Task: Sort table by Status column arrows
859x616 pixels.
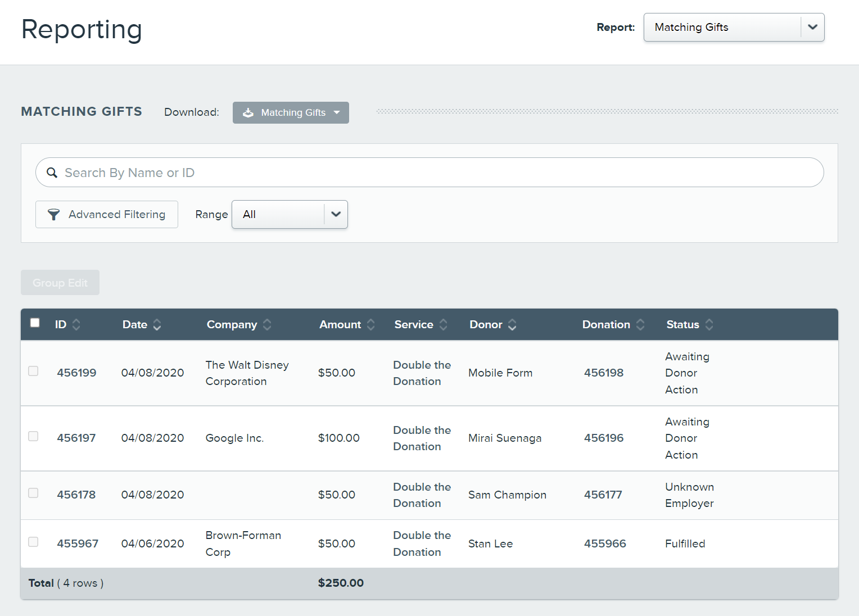Action: [709, 324]
